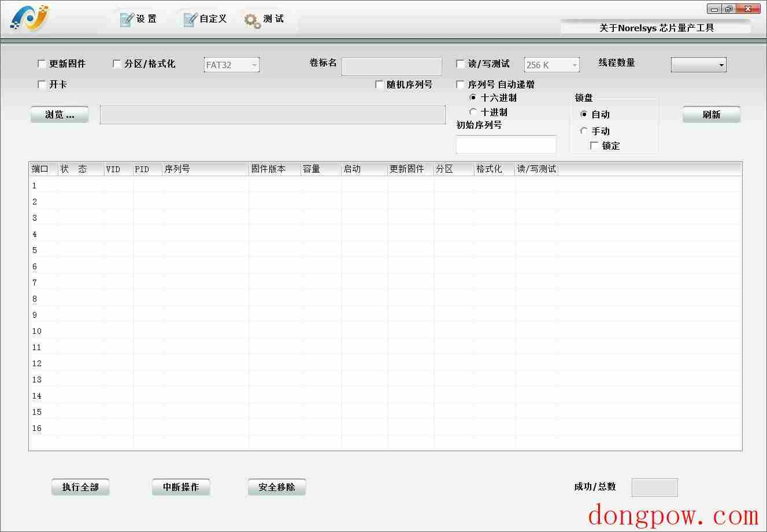Image resolution: width=767 pixels, height=532 pixels.
Task: Click the 测试 gears icon
Action: point(252,21)
